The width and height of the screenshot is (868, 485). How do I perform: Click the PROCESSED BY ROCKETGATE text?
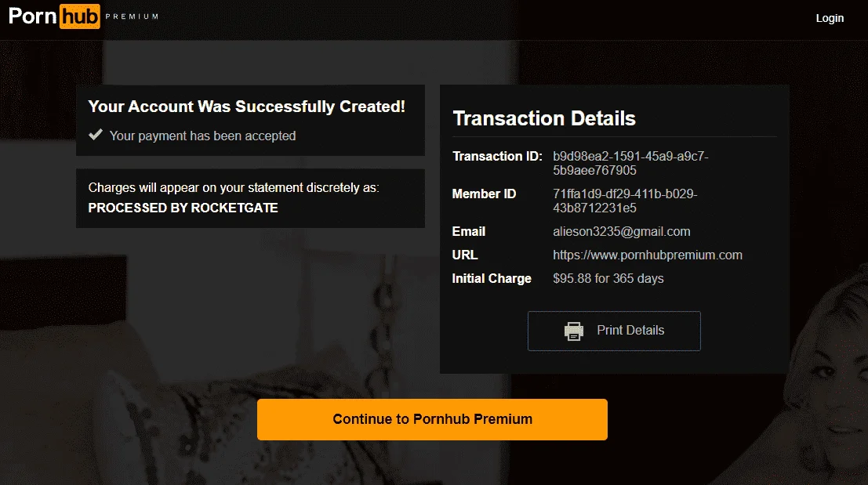(x=183, y=208)
